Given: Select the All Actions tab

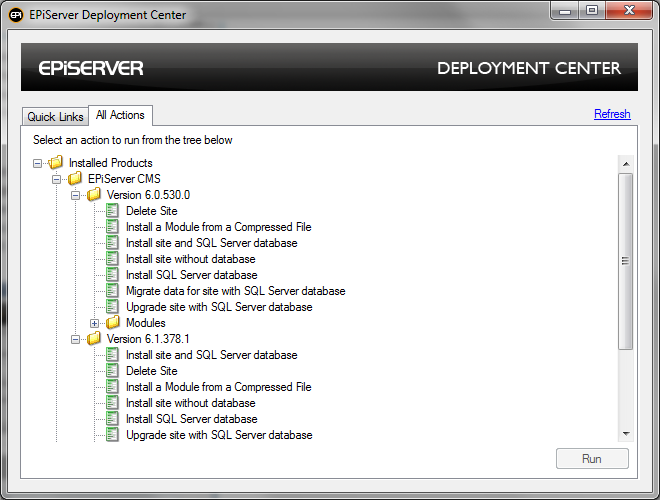Looking at the screenshot, I should pos(120,115).
